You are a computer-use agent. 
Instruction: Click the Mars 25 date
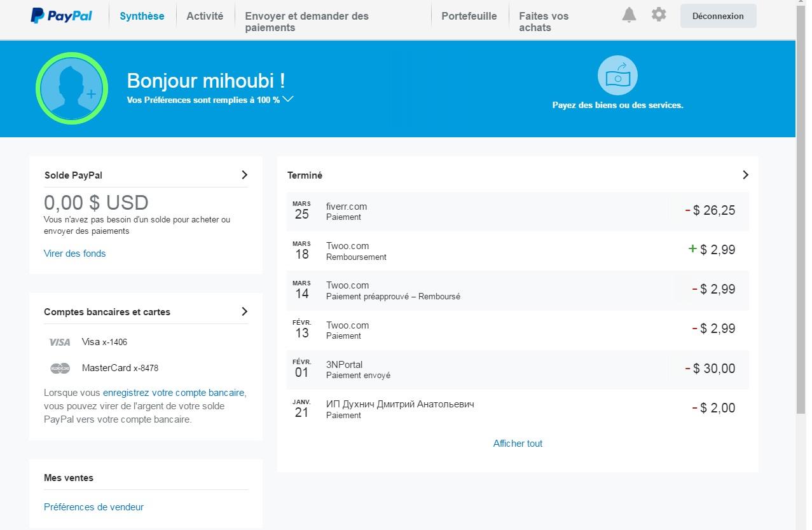pos(302,210)
